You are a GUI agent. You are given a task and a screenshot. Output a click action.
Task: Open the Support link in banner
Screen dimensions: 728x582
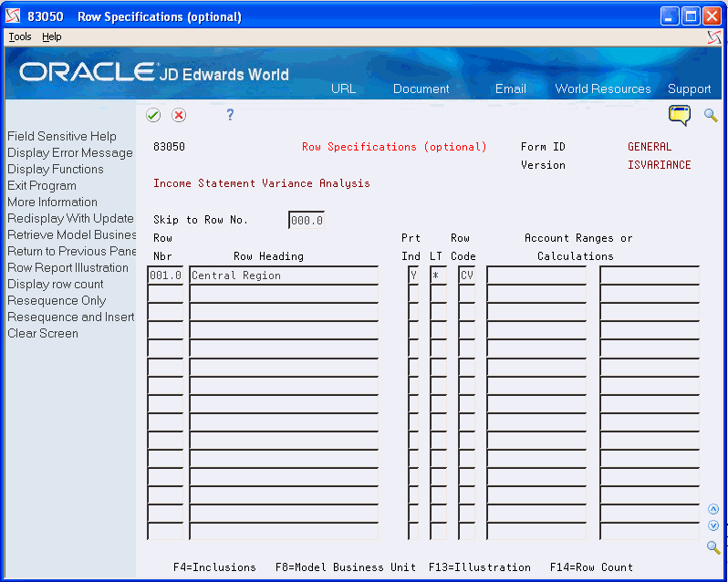(x=689, y=88)
